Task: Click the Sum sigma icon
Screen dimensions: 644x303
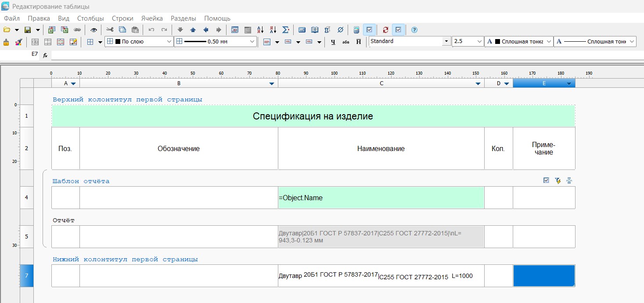Action: pyautogui.click(x=285, y=30)
